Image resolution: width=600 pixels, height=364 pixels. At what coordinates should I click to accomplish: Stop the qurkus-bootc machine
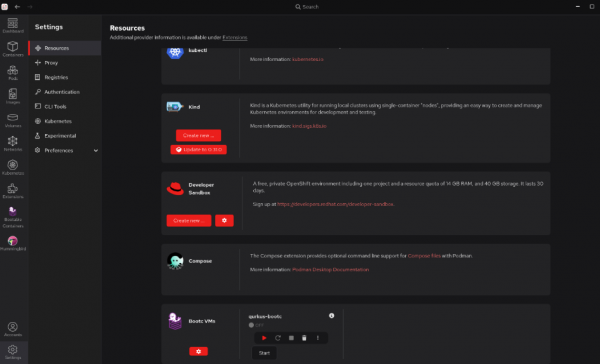tap(291, 338)
